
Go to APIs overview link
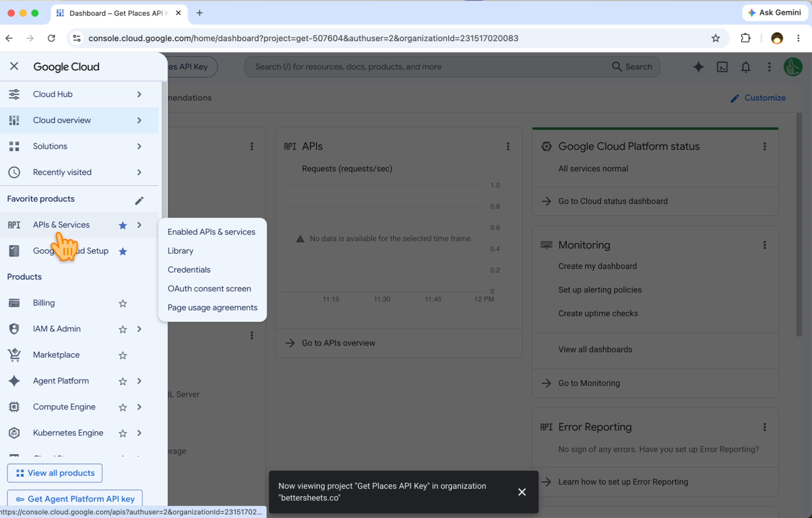339,343
